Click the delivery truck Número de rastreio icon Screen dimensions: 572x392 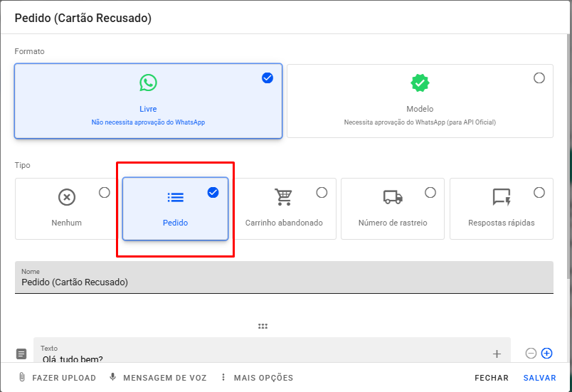[x=393, y=197]
